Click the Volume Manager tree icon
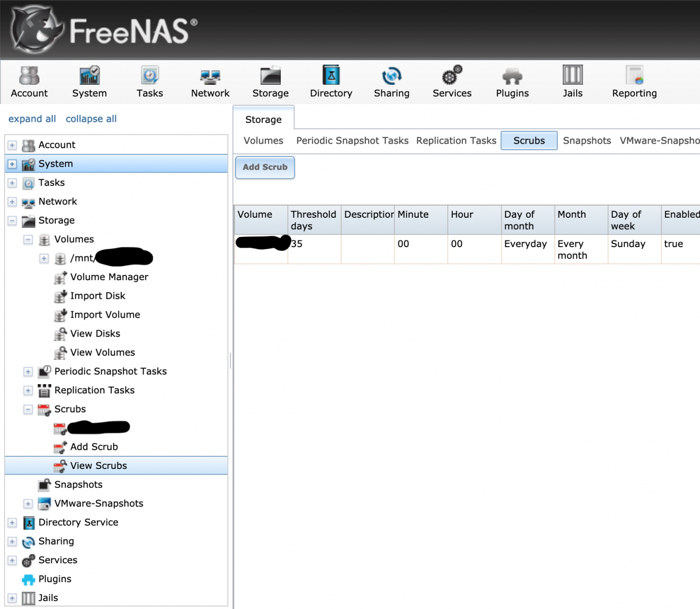The width and height of the screenshot is (700, 609). [x=60, y=277]
